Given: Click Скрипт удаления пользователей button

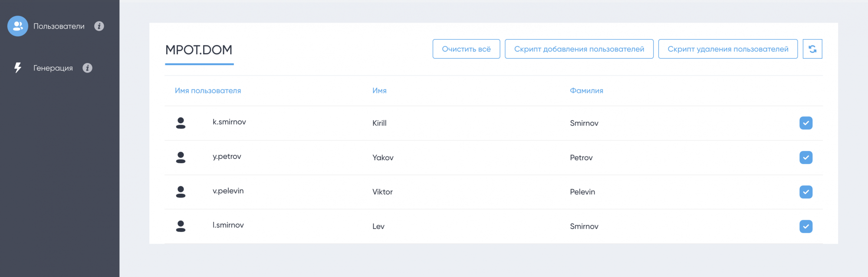Looking at the screenshot, I should click(728, 49).
